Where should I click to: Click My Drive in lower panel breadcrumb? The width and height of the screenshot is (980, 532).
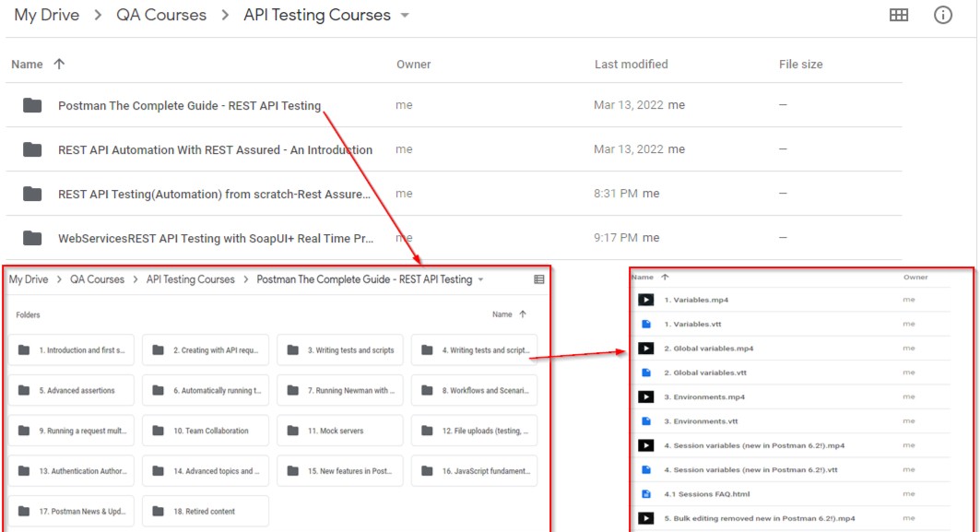(x=29, y=279)
